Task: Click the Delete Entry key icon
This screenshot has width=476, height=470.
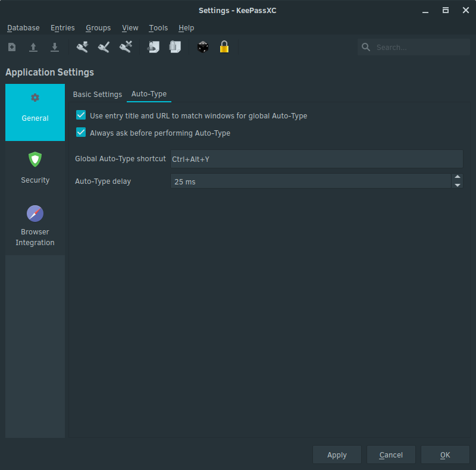Action: (x=126, y=47)
